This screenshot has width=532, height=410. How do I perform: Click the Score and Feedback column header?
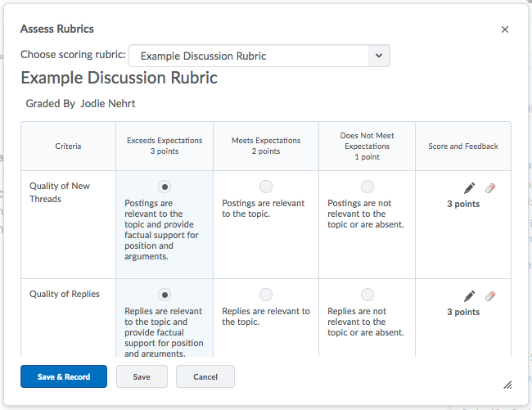(463, 146)
